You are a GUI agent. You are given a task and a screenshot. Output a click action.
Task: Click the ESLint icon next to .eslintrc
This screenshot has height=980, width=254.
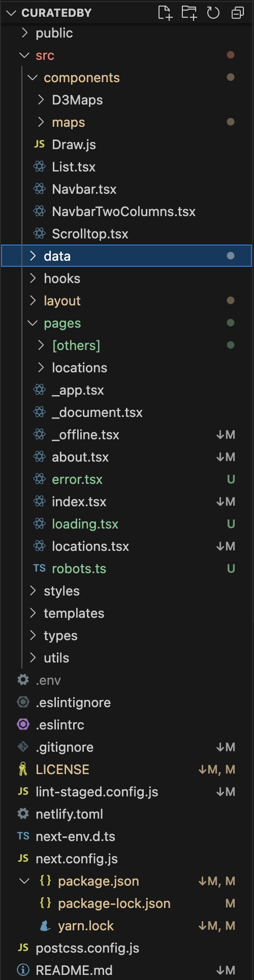[23, 725]
